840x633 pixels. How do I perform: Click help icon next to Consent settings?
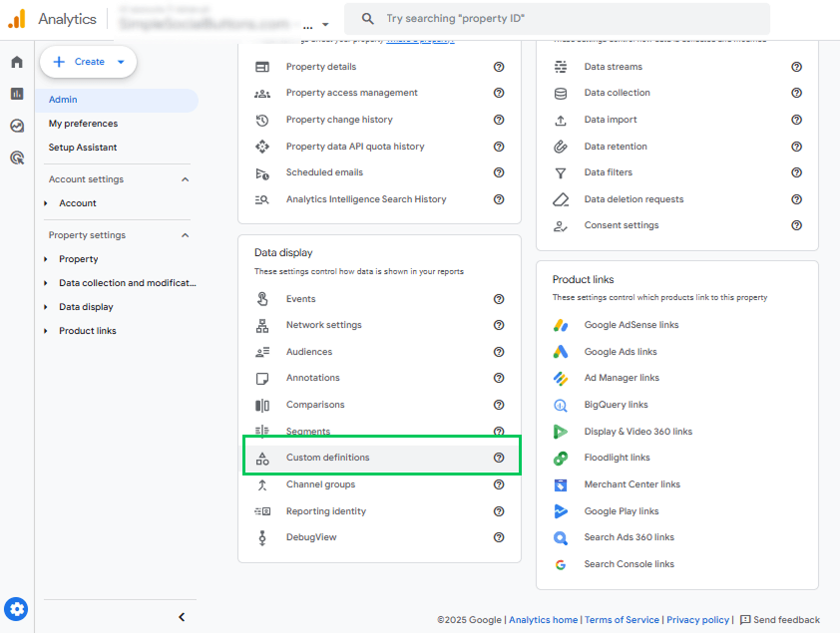coord(797,225)
